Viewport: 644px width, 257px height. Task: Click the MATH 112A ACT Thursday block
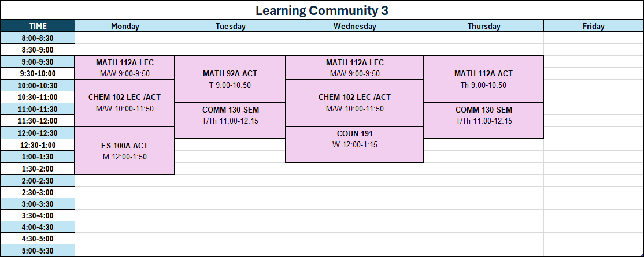pyautogui.click(x=483, y=79)
